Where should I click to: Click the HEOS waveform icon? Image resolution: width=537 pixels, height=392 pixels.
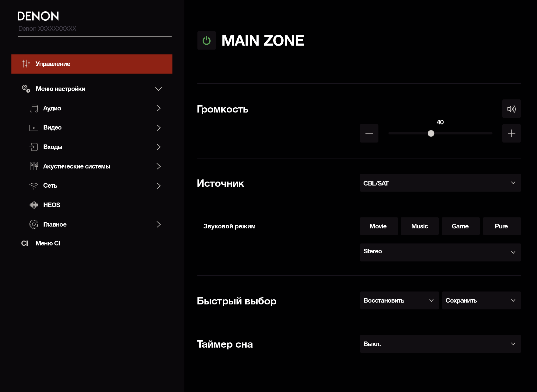34,205
